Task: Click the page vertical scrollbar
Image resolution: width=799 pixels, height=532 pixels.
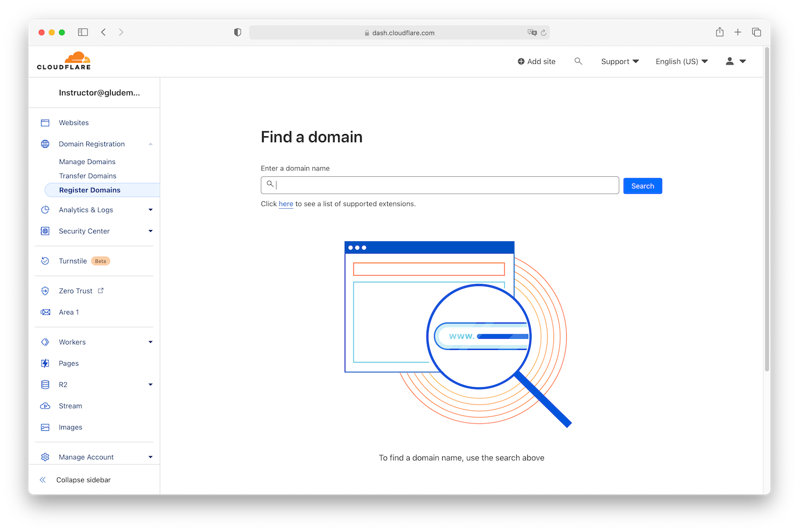Action: (x=767, y=210)
